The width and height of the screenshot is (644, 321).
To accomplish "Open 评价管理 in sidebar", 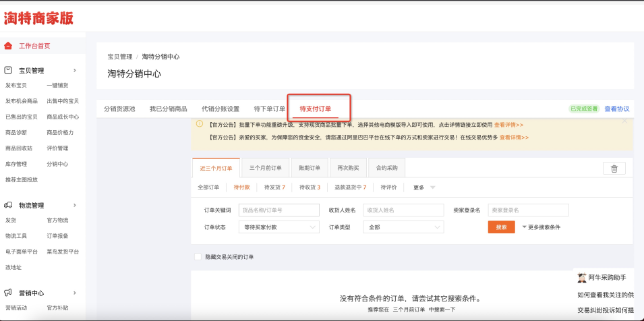I will coord(57,148).
